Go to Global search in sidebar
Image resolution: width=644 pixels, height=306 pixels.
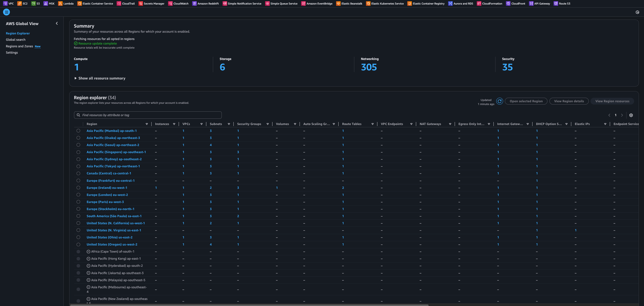(16, 40)
